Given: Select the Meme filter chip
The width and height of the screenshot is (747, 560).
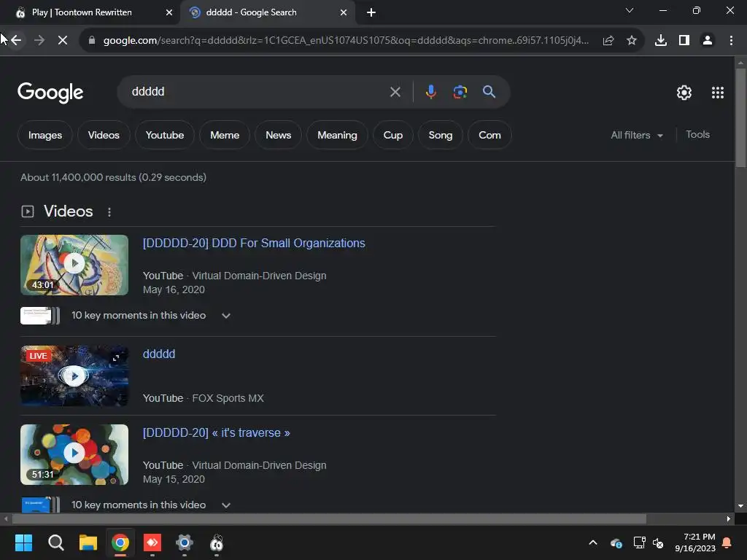Looking at the screenshot, I should coord(225,135).
